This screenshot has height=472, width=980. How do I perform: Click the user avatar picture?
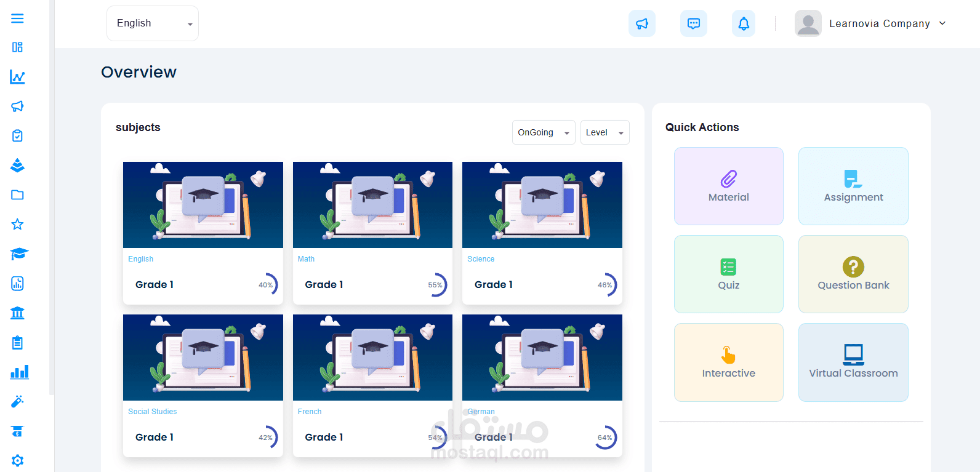click(808, 23)
